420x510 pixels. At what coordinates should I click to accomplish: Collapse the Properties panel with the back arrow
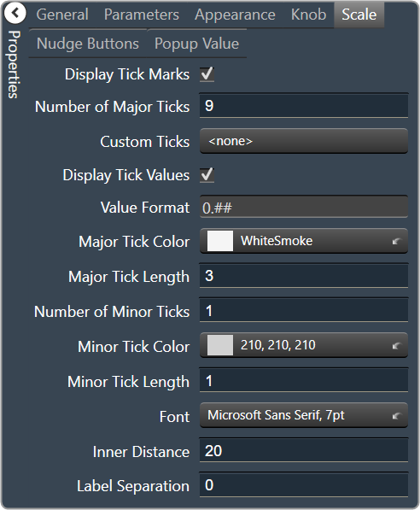coord(15,13)
